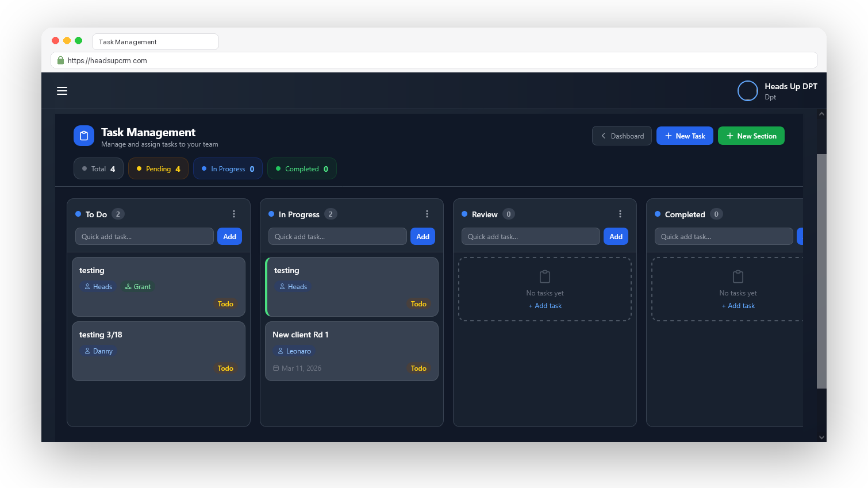The height and width of the screenshot is (488, 868).
Task: Open Review column options menu
Action: tap(620, 214)
